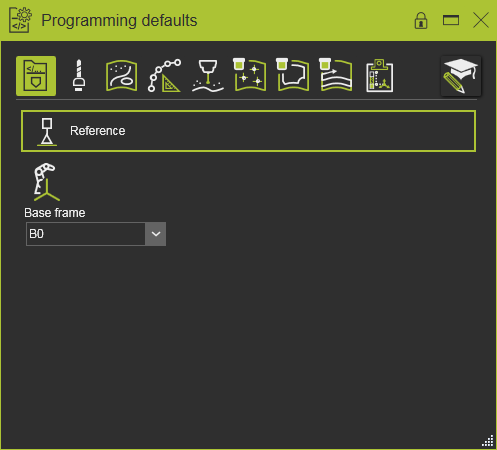Click the Reference pedestal icon

point(47,132)
